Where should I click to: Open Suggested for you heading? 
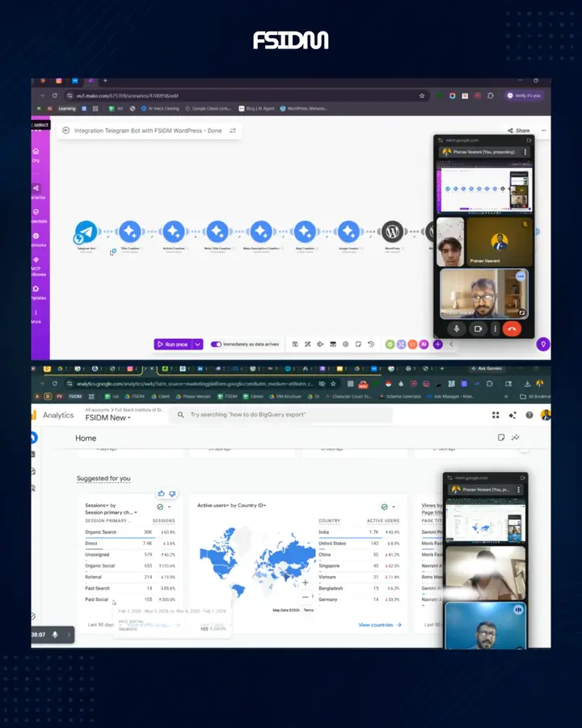[x=103, y=478]
